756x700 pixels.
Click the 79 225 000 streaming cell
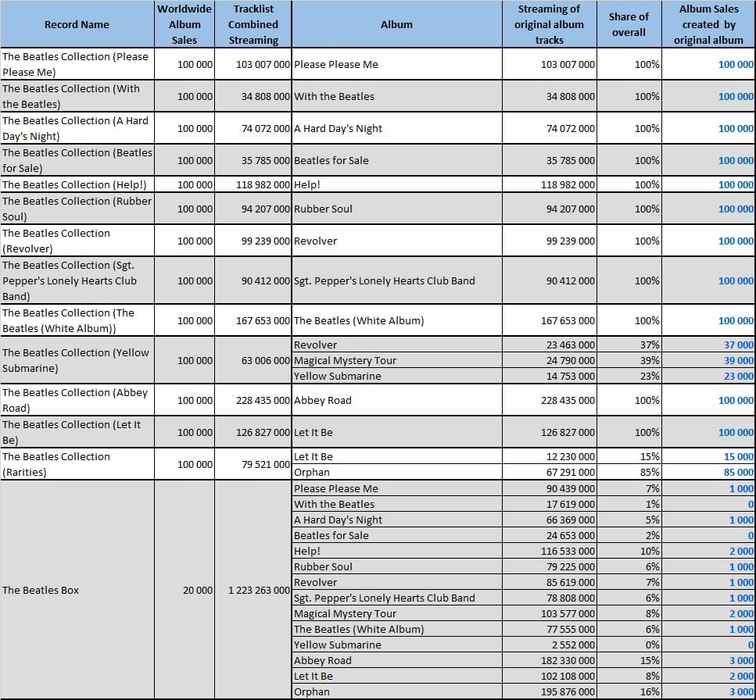(549, 566)
